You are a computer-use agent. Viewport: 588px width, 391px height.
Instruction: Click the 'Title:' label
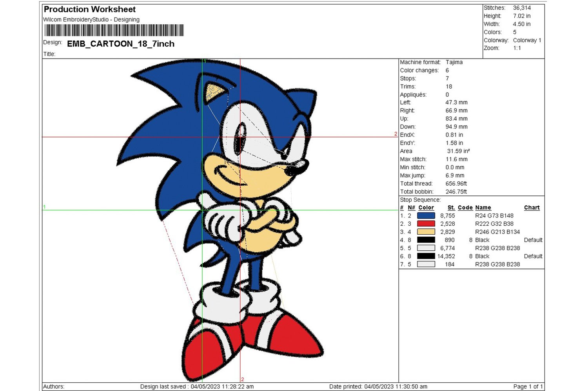click(x=49, y=54)
